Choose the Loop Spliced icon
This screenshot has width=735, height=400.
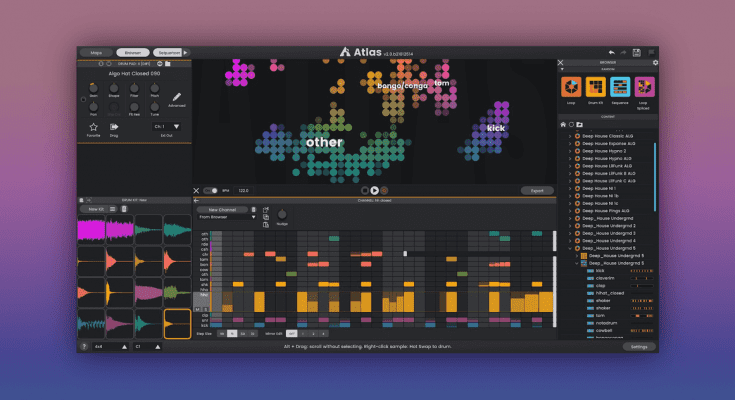(645, 87)
